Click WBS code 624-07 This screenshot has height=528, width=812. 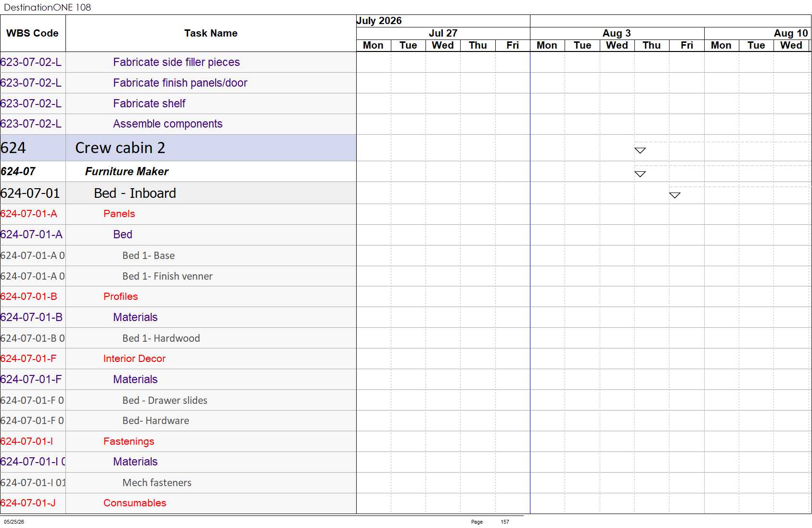[18, 171]
